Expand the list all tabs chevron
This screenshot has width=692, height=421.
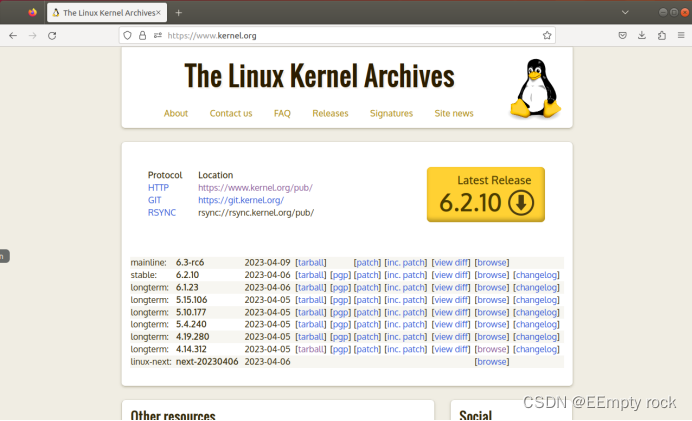point(625,13)
